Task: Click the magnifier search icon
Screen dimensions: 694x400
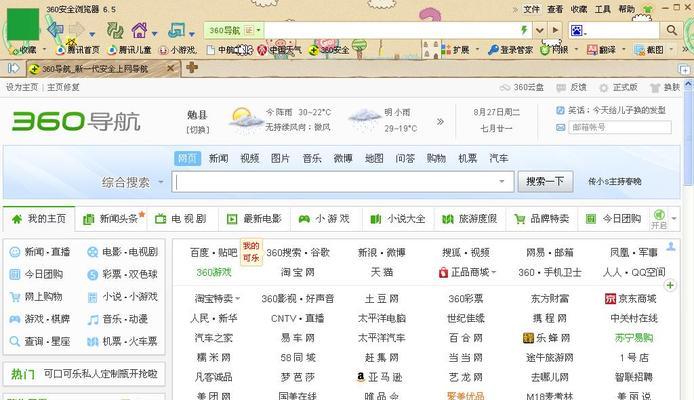Action: (x=671, y=30)
